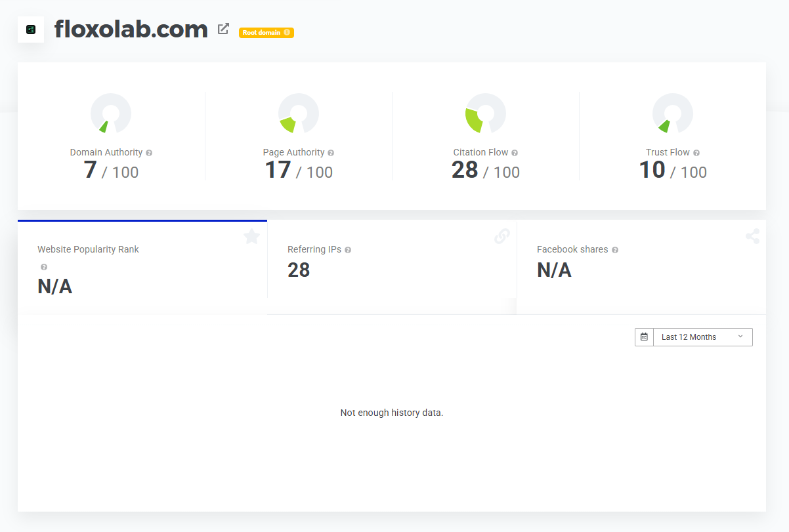Show Citation Flow help tooltip icon
This screenshot has width=789, height=532.
pyautogui.click(x=515, y=153)
